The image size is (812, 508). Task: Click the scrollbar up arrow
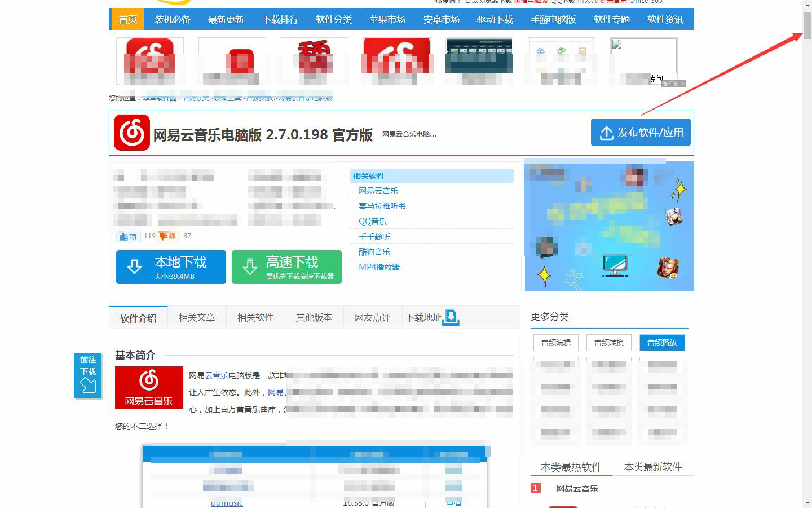coord(807,5)
